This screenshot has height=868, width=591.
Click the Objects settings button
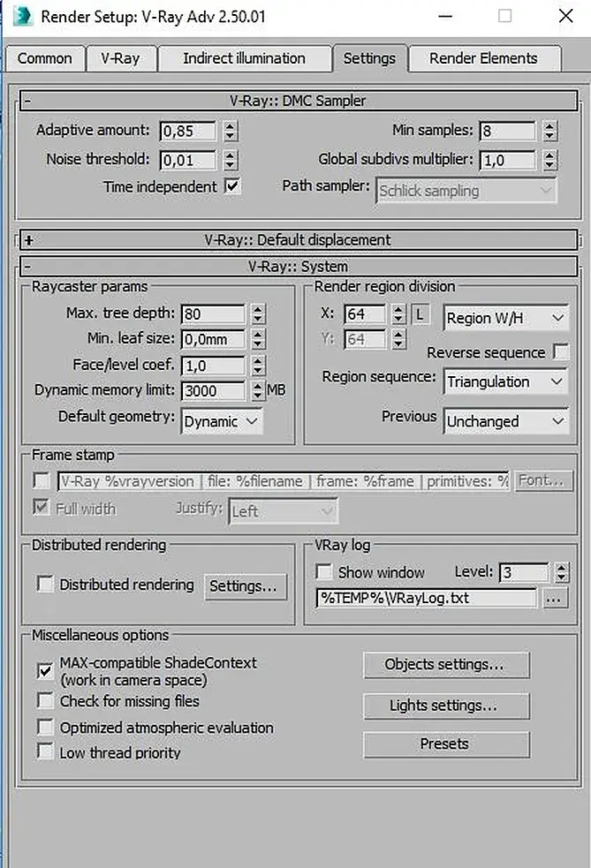point(445,664)
